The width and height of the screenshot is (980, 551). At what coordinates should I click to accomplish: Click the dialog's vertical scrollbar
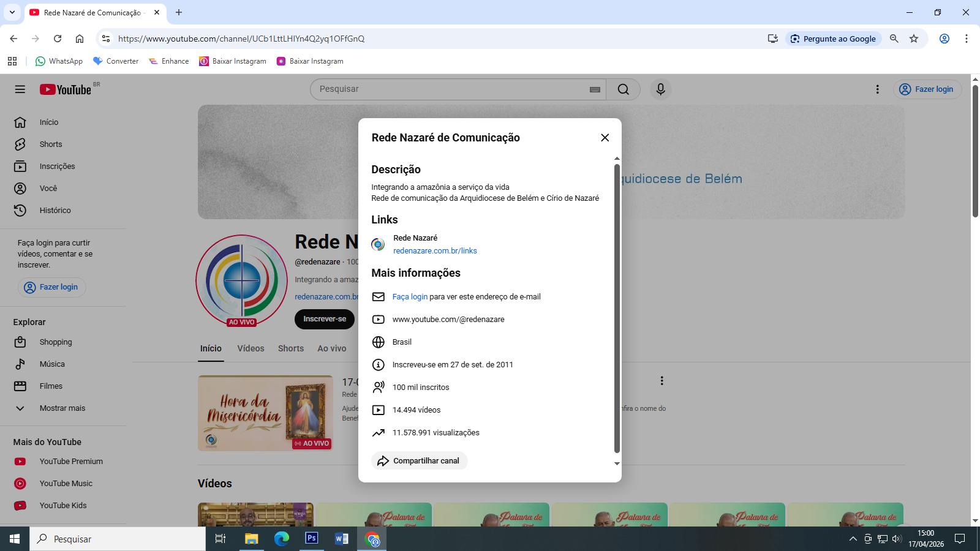(x=617, y=306)
